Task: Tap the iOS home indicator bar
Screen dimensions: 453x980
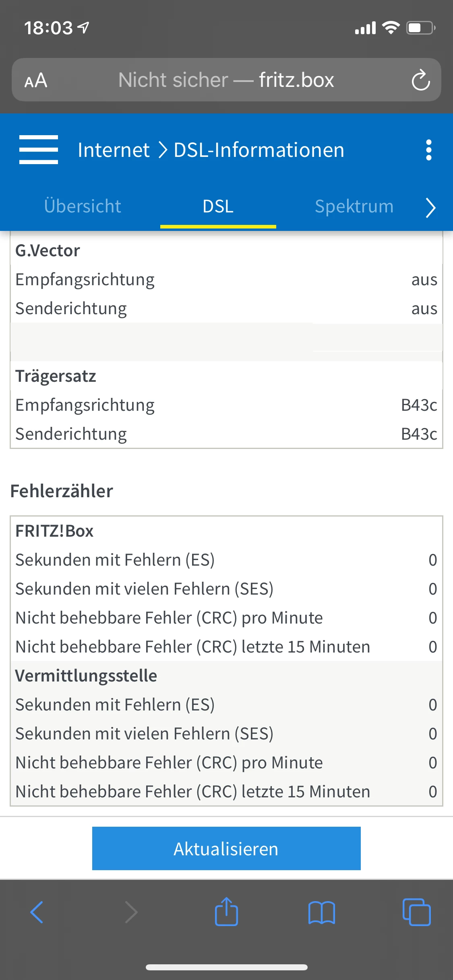Action: [x=226, y=967]
